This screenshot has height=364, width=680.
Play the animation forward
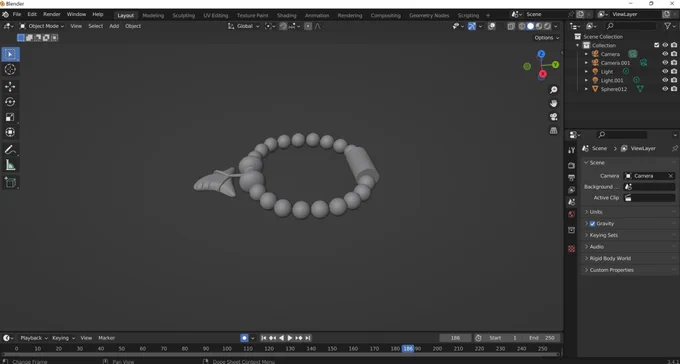click(290, 338)
